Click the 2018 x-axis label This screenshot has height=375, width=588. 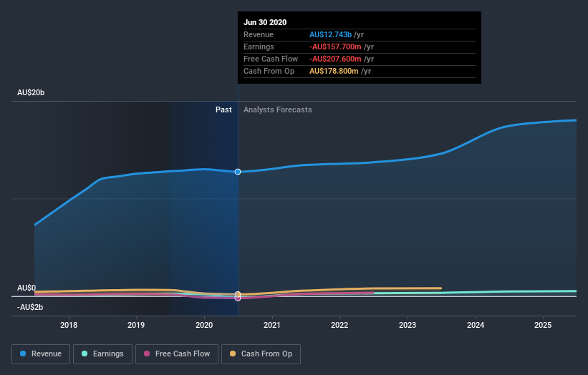coord(69,325)
